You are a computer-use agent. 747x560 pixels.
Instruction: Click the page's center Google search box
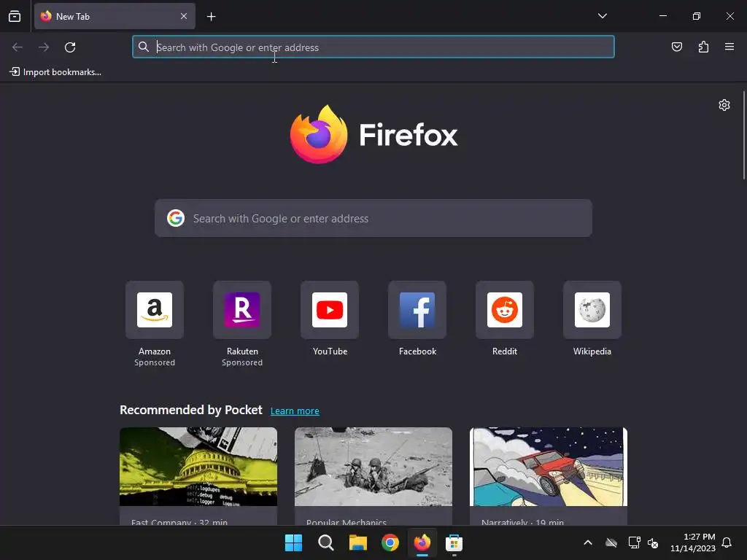[x=373, y=218]
